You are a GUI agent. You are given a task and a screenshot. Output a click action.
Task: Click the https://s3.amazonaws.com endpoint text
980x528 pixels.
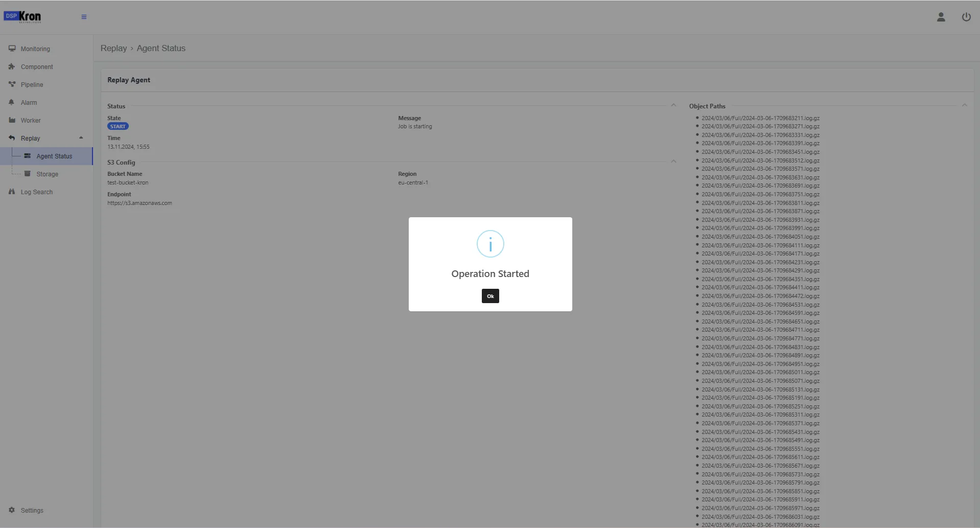[x=139, y=203]
